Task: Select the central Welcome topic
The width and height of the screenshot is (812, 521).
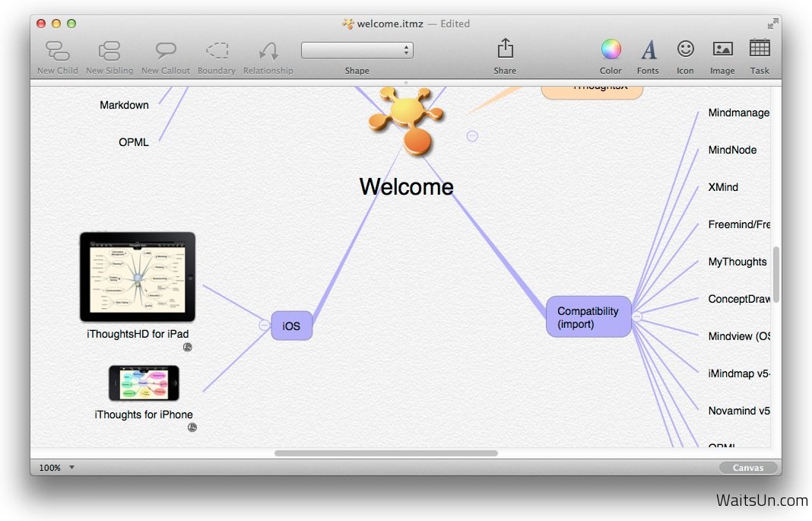Action: (x=407, y=186)
